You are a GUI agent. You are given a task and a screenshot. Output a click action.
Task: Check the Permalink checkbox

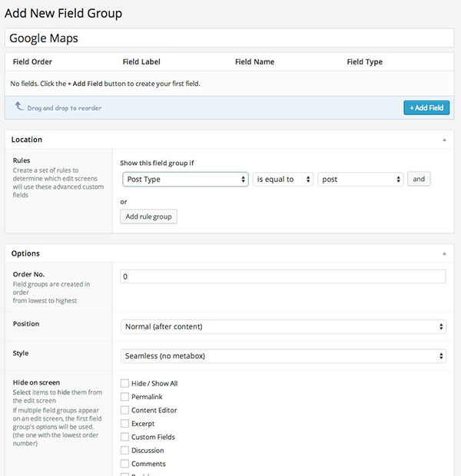tap(124, 397)
